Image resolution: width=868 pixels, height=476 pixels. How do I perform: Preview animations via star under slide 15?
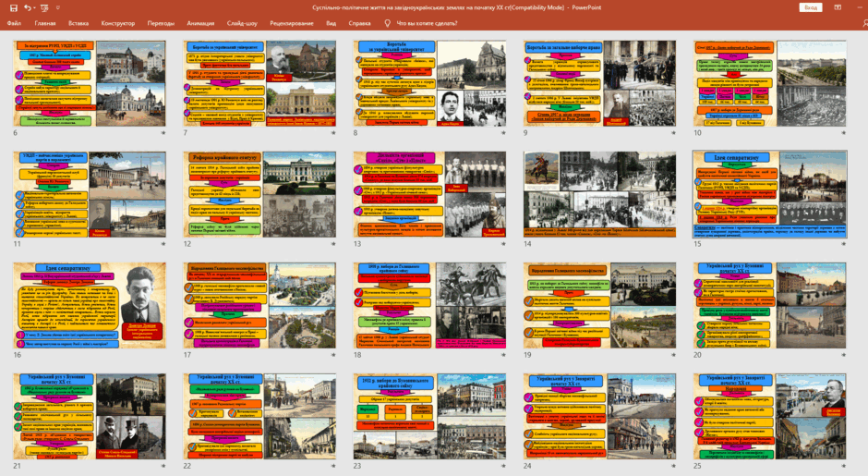(x=843, y=244)
